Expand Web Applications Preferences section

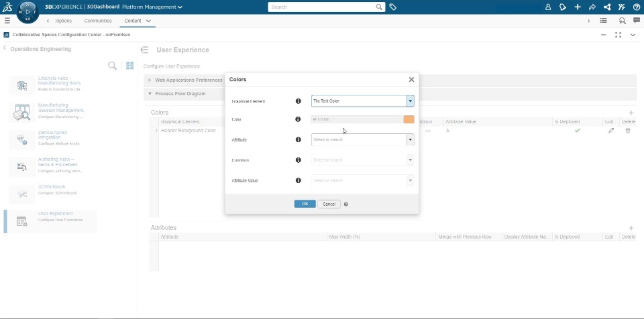click(150, 80)
